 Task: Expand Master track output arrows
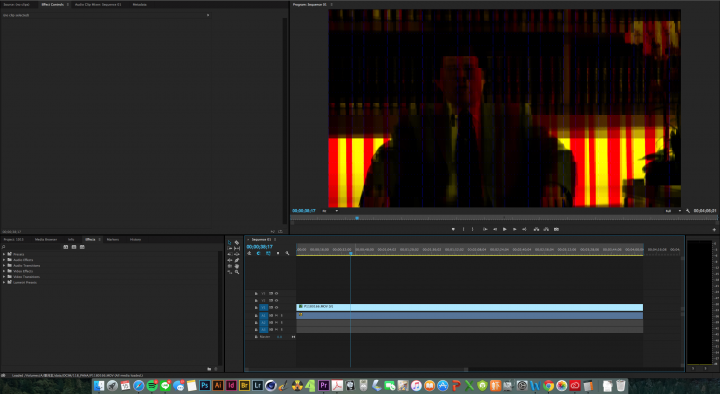293,337
